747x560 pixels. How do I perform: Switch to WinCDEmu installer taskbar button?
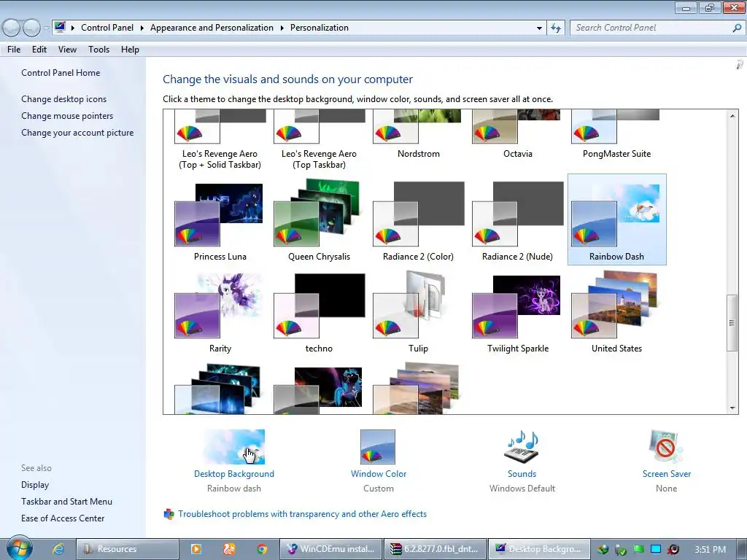coord(330,549)
